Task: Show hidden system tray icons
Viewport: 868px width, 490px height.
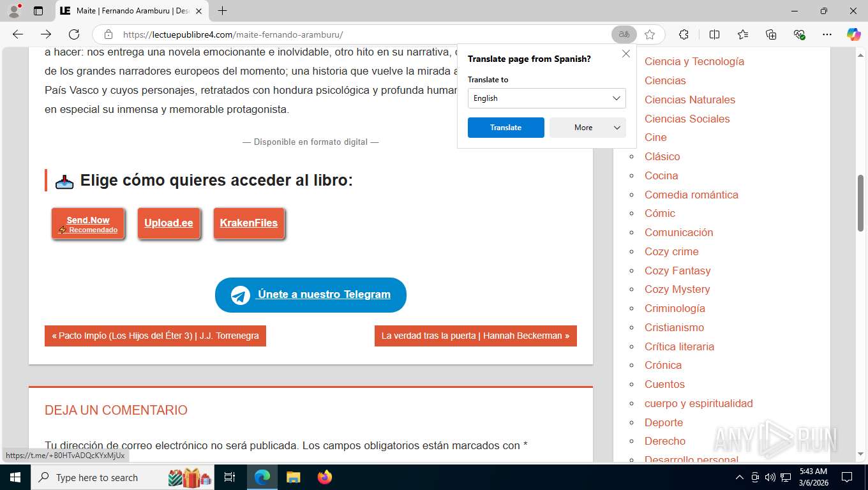Action: 740,477
